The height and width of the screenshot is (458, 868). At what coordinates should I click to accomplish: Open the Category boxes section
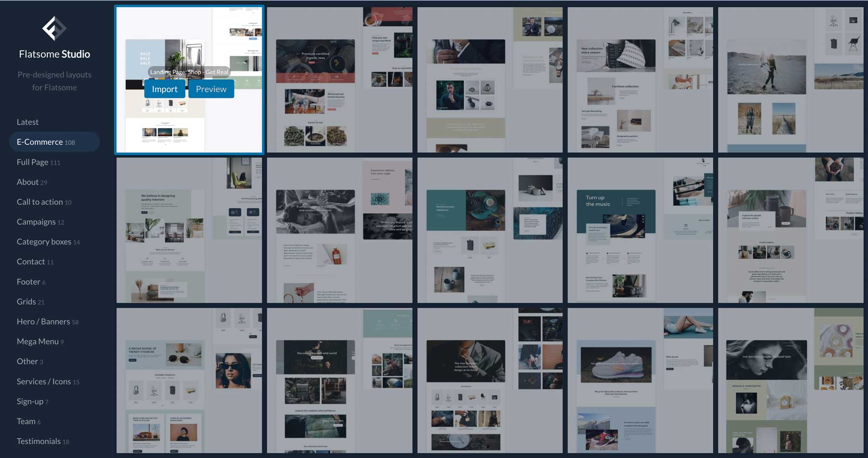coord(48,242)
